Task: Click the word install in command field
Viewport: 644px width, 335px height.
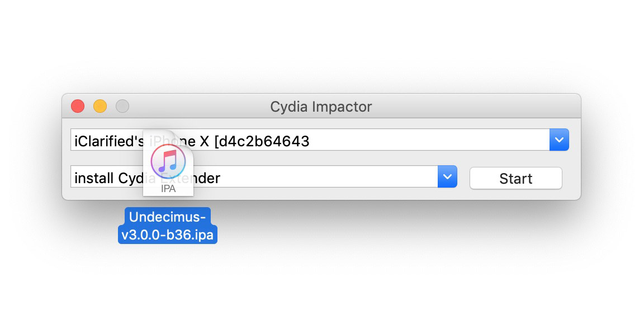Action: click(x=94, y=178)
